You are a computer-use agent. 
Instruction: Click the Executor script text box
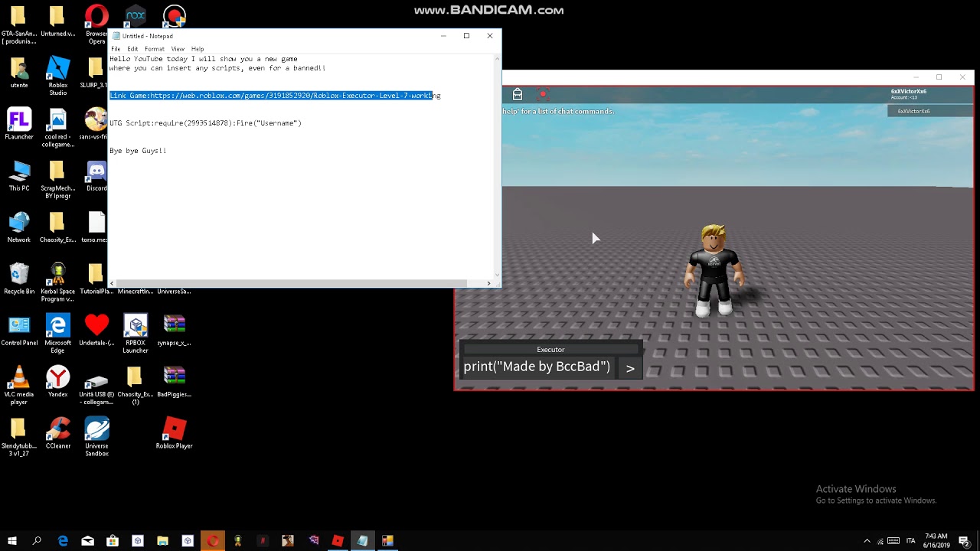[537, 367]
